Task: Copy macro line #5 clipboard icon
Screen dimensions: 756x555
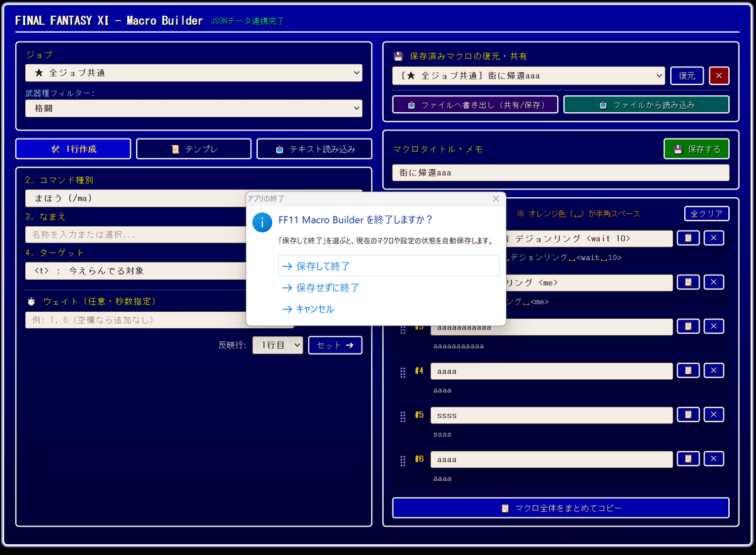Action: (688, 415)
